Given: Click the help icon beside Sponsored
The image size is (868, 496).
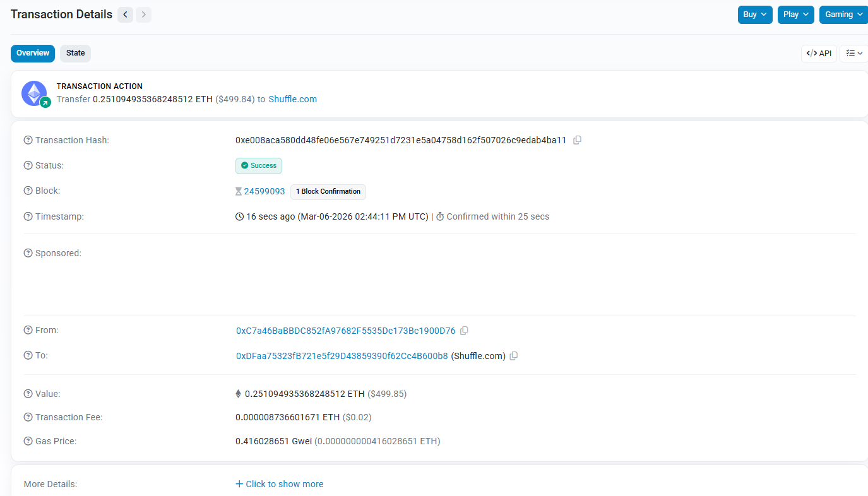Looking at the screenshot, I should (x=27, y=253).
